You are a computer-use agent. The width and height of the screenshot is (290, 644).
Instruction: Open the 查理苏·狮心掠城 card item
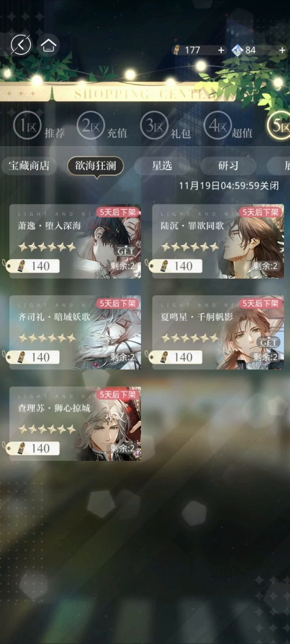click(75, 424)
